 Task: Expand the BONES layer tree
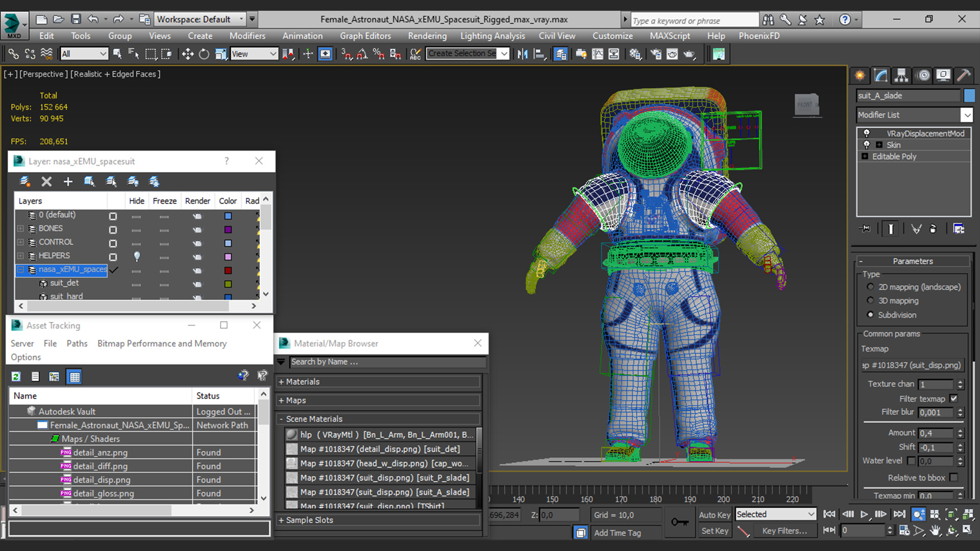point(20,229)
